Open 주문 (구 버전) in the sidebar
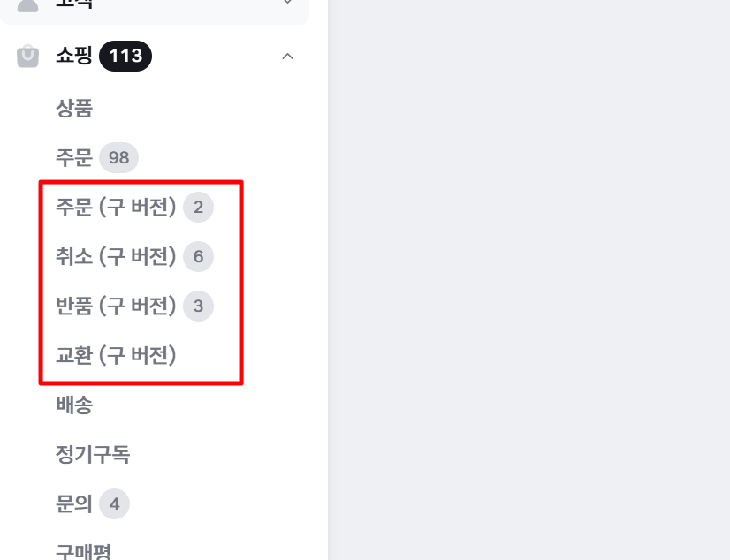The width and height of the screenshot is (730, 560). (116, 207)
